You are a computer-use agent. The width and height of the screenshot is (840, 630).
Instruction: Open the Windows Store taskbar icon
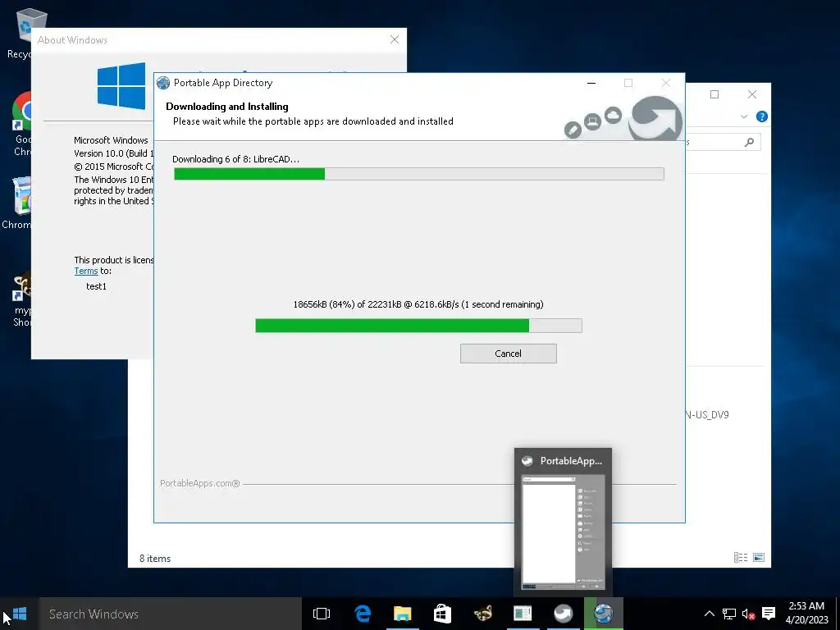pos(442,614)
